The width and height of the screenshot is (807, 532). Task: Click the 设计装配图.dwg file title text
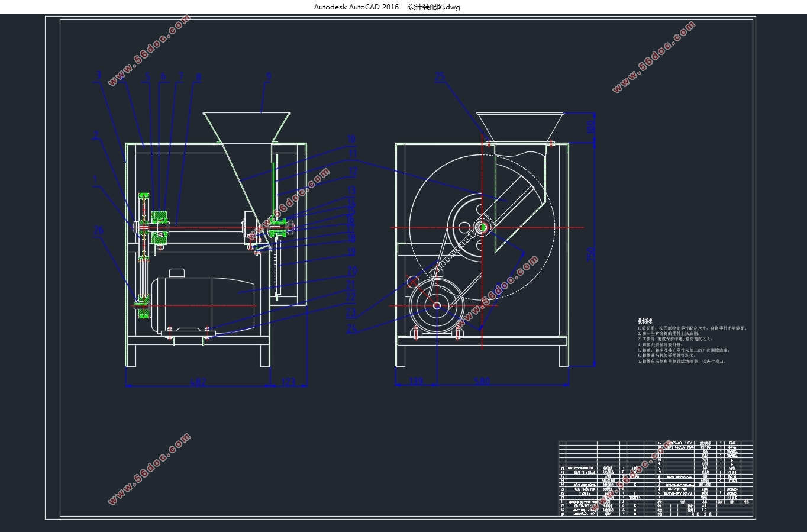pos(434,7)
